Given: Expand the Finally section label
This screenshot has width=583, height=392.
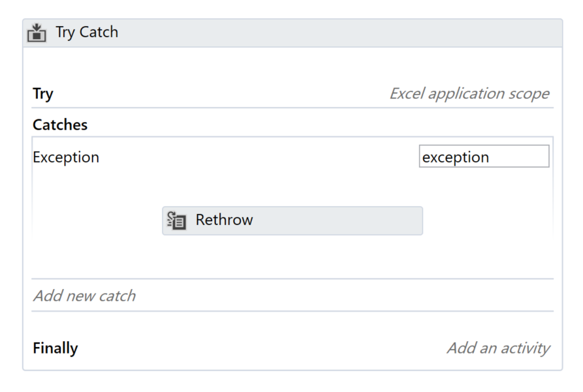Looking at the screenshot, I should tap(55, 348).
